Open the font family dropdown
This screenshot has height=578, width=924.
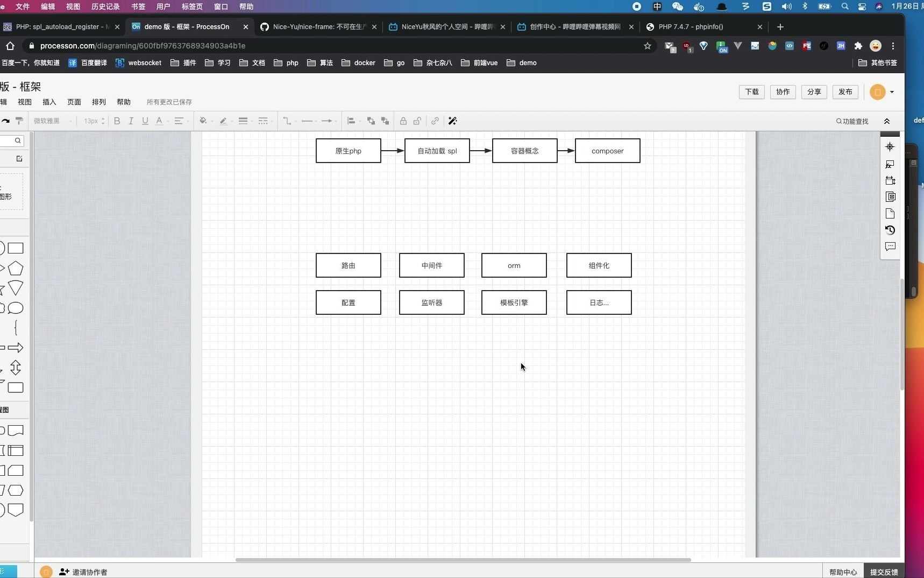tap(52, 121)
